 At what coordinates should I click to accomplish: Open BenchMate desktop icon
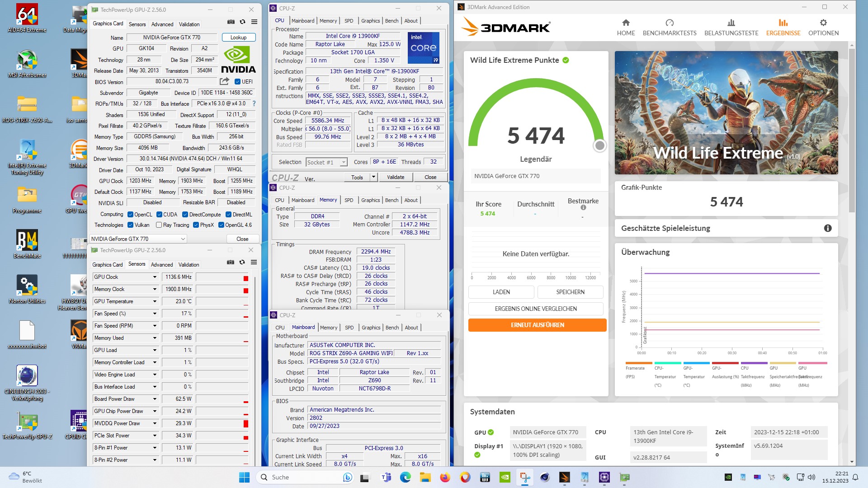(27, 244)
